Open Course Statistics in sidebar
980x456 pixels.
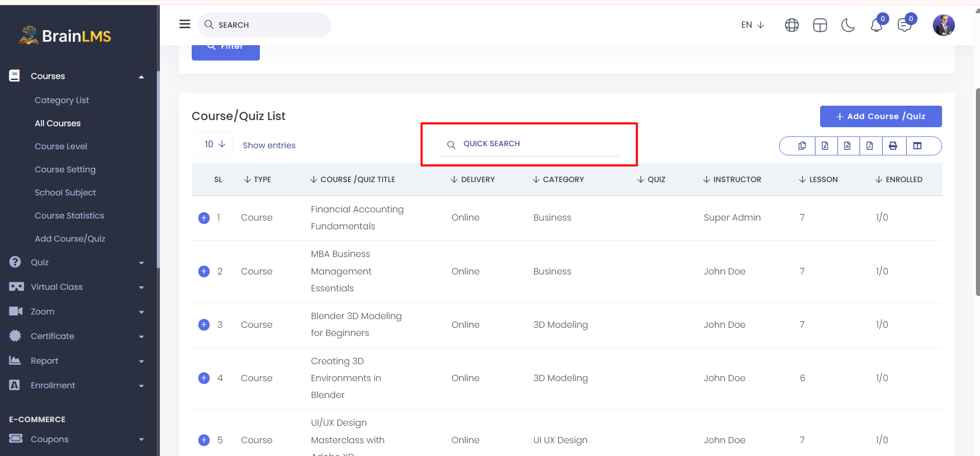coord(69,215)
